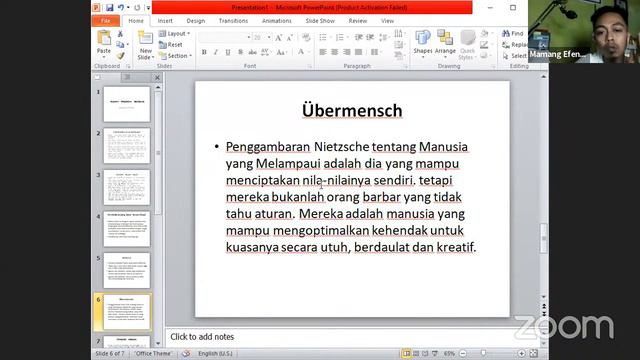Switch to the Slide Show tab

(320, 21)
